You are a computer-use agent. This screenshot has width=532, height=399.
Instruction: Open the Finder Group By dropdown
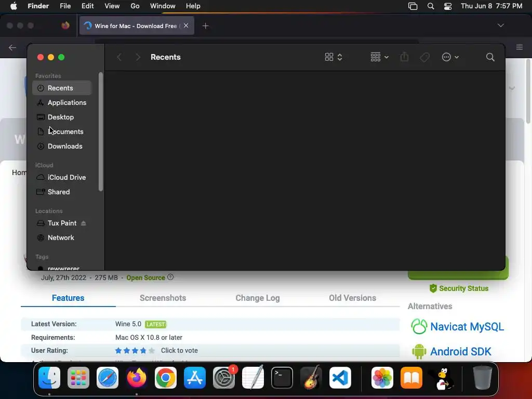click(379, 57)
